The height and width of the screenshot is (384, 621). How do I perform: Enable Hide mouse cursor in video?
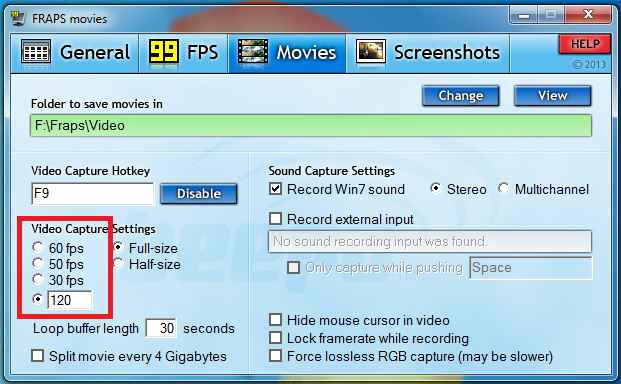coord(276,319)
